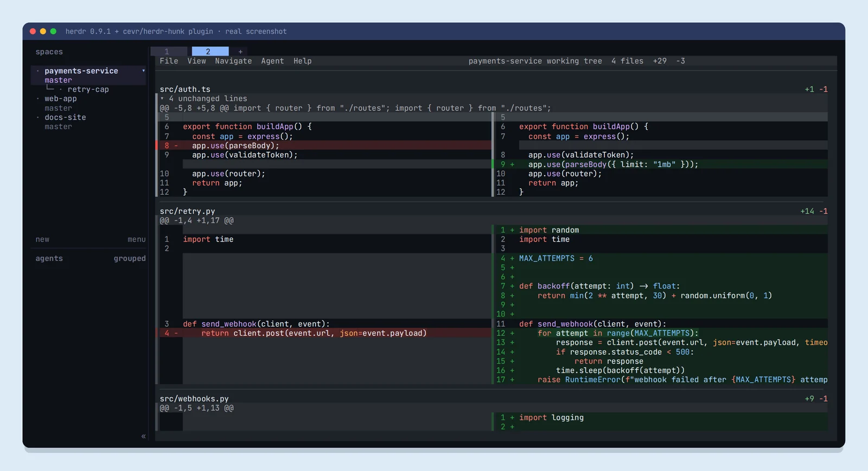The height and width of the screenshot is (471, 868).
Task: Open the Agent menu
Action: click(x=272, y=61)
